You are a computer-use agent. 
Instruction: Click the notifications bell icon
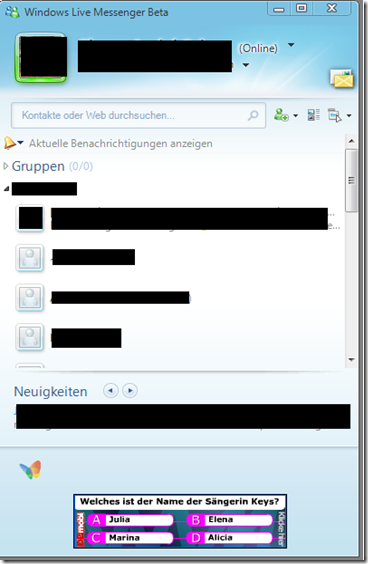[9, 143]
